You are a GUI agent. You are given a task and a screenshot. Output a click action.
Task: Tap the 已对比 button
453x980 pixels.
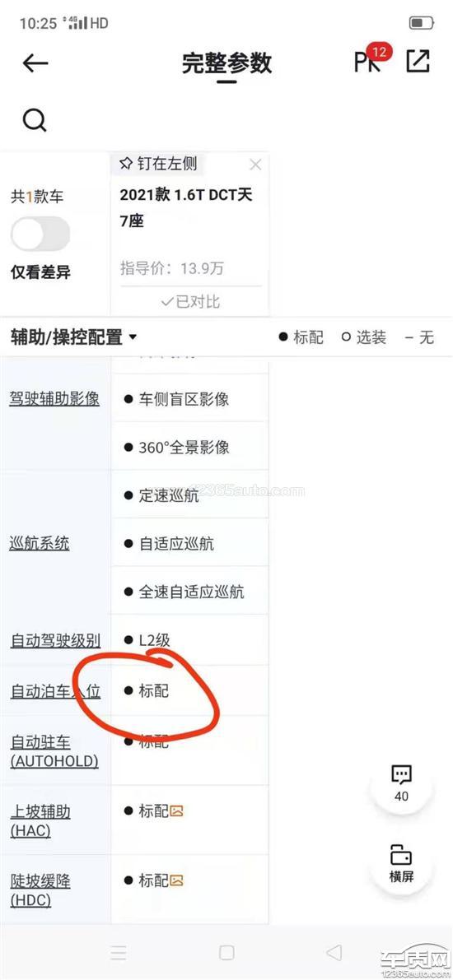pyautogui.click(x=190, y=302)
